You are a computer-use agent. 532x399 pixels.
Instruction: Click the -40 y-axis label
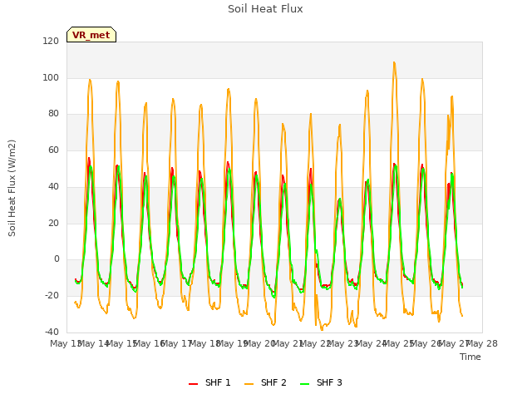(x=52, y=332)
